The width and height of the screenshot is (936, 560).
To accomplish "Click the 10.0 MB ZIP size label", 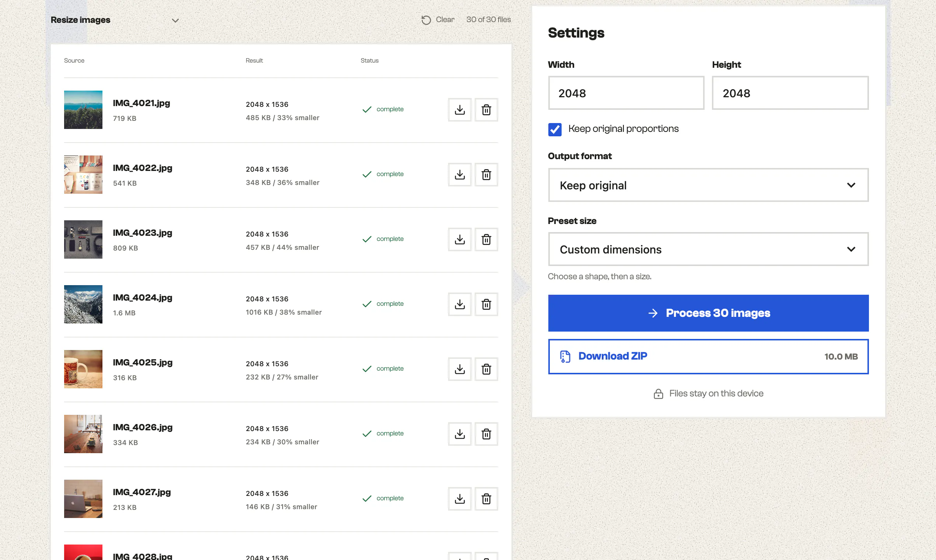I will (841, 357).
